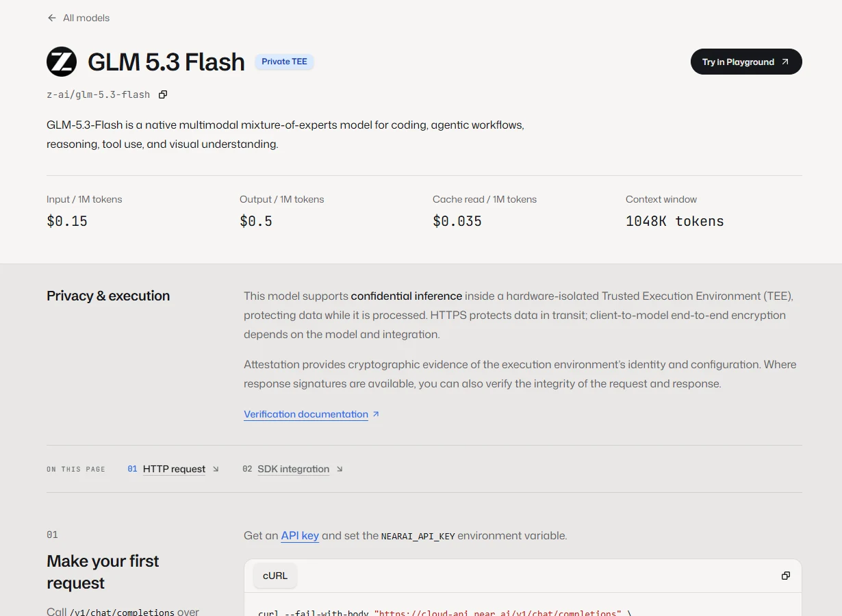This screenshot has height=616, width=842.
Task: Click the $0.5 output price value
Action: (x=256, y=221)
